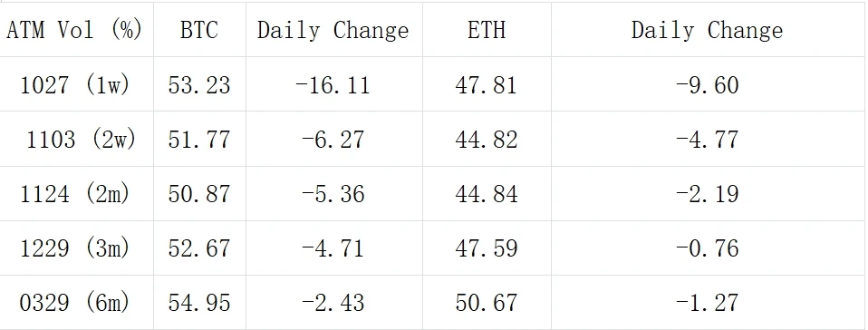Click the ETH value 47.81

(487, 84)
